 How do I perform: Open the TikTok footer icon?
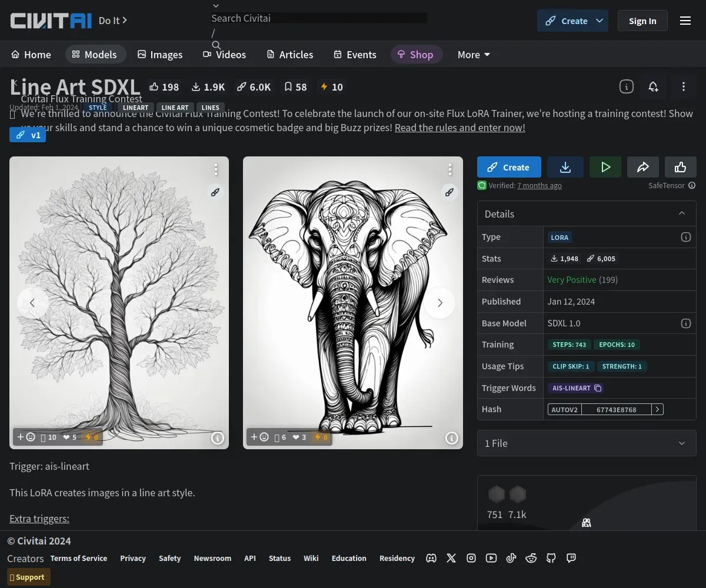tap(511, 558)
